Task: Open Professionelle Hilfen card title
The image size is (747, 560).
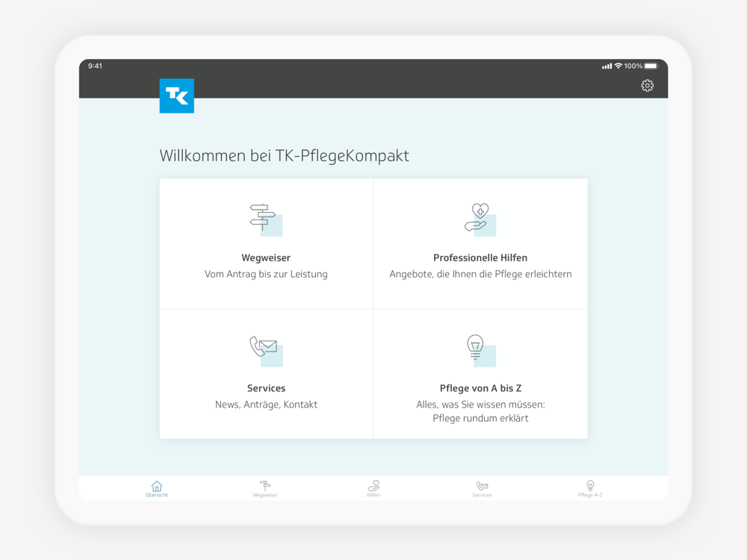Action: coord(480,258)
